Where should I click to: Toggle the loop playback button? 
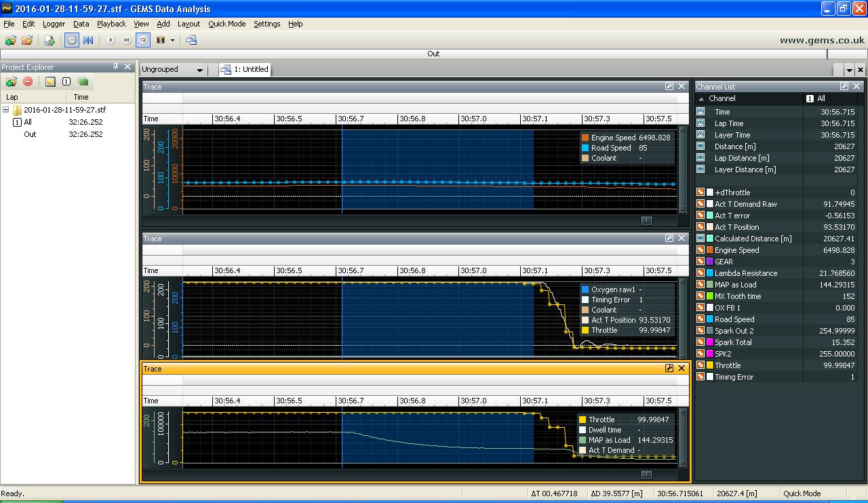143,41
